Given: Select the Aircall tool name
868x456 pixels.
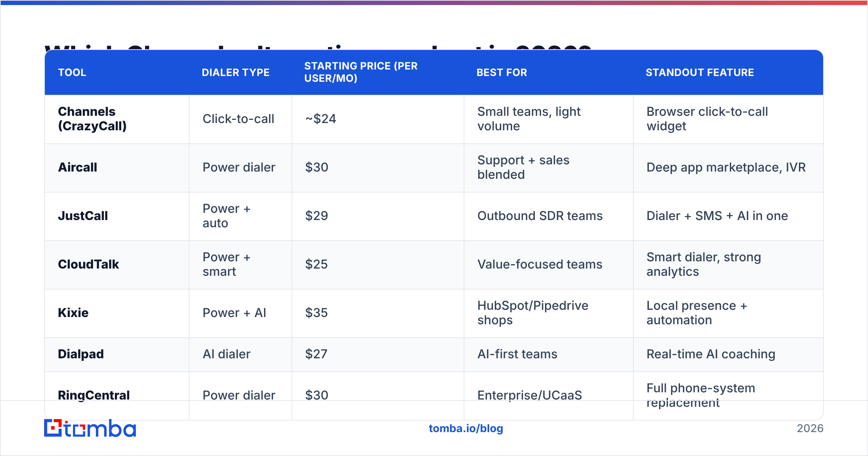Looking at the screenshot, I should pyautogui.click(x=77, y=167).
